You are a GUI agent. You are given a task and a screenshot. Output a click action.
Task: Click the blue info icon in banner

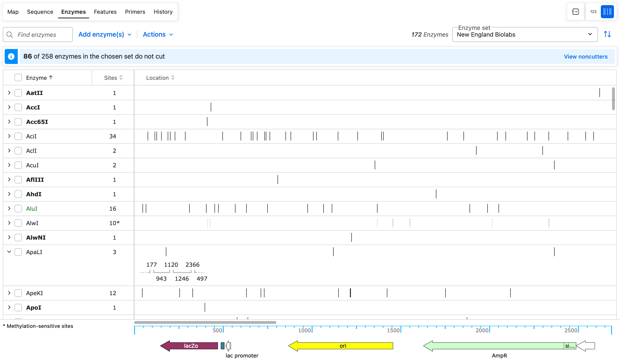pos(11,56)
